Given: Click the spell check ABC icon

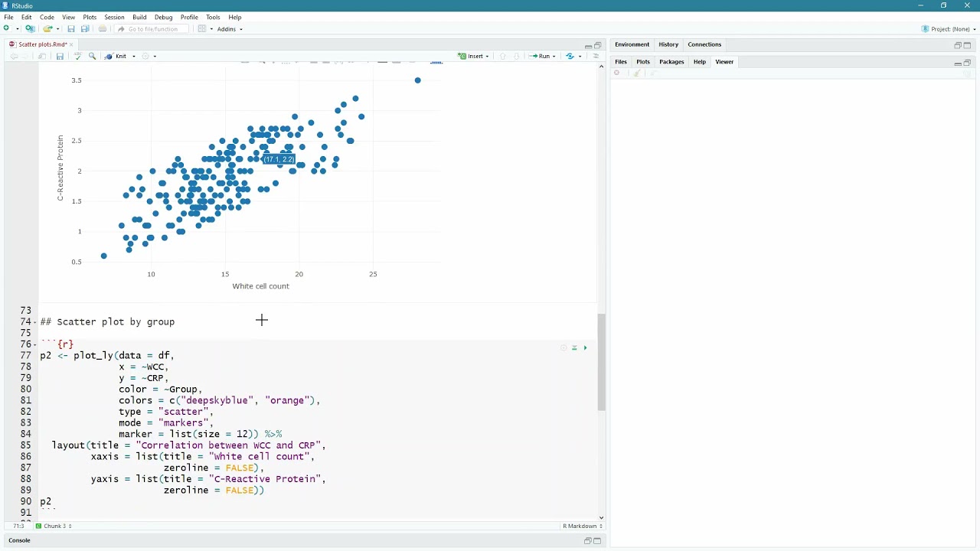Looking at the screenshot, I should click(77, 56).
